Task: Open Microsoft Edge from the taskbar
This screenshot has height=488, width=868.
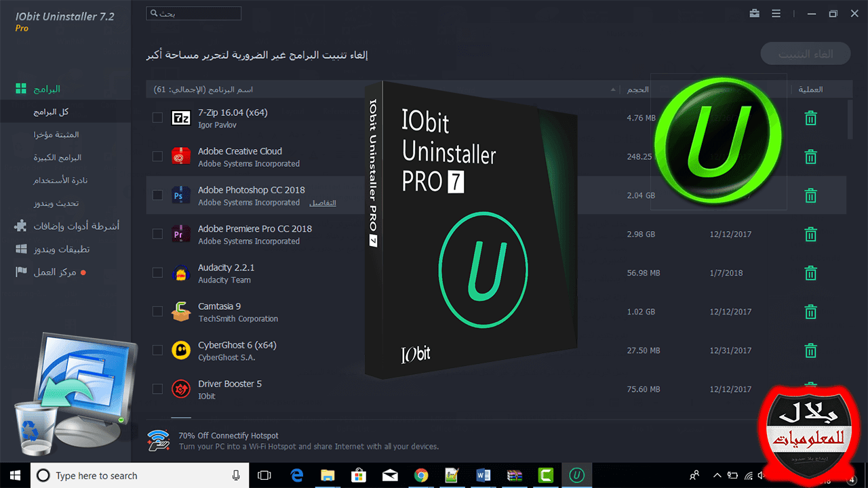Action: 296,475
